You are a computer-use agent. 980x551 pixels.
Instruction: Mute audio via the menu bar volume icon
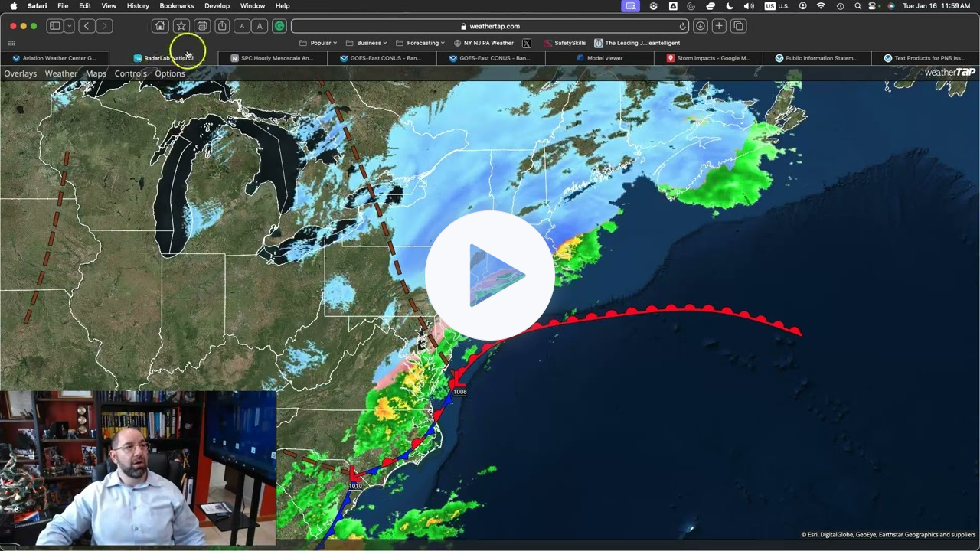[x=748, y=5]
